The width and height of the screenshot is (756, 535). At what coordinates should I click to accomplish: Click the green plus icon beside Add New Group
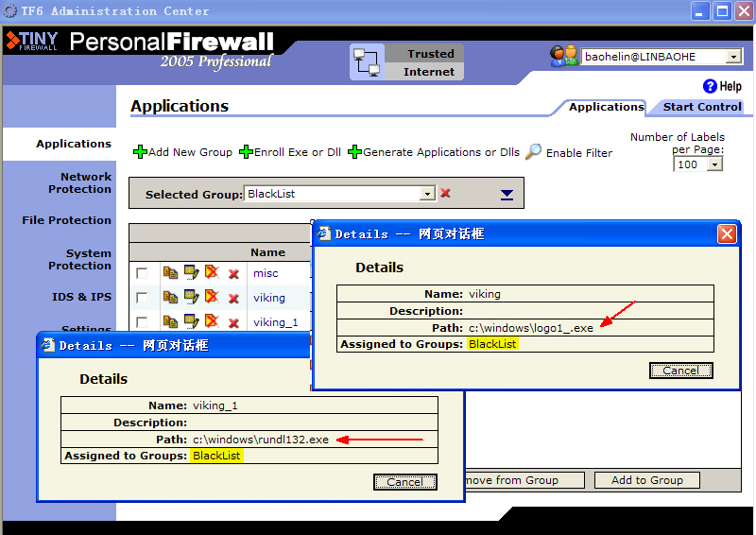pyautogui.click(x=140, y=152)
